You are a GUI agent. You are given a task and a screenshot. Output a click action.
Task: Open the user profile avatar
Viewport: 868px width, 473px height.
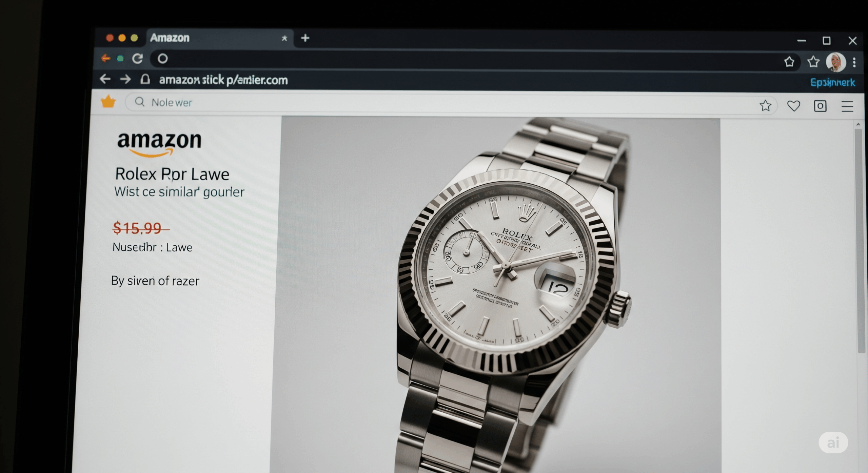pos(836,62)
